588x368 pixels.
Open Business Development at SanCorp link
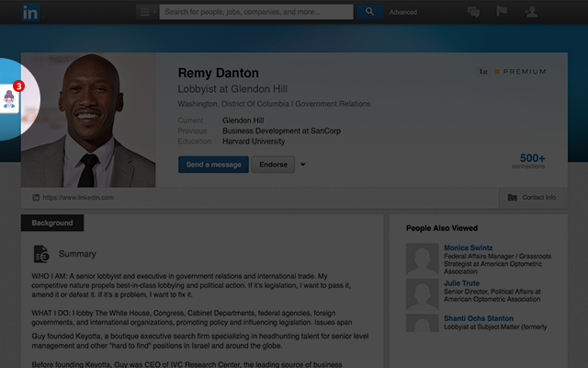(x=282, y=131)
